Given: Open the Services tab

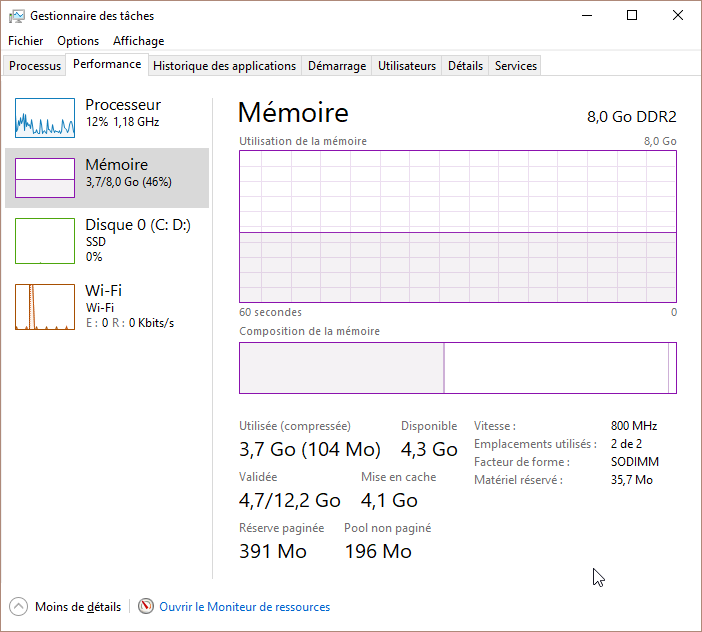Looking at the screenshot, I should coord(515,66).
